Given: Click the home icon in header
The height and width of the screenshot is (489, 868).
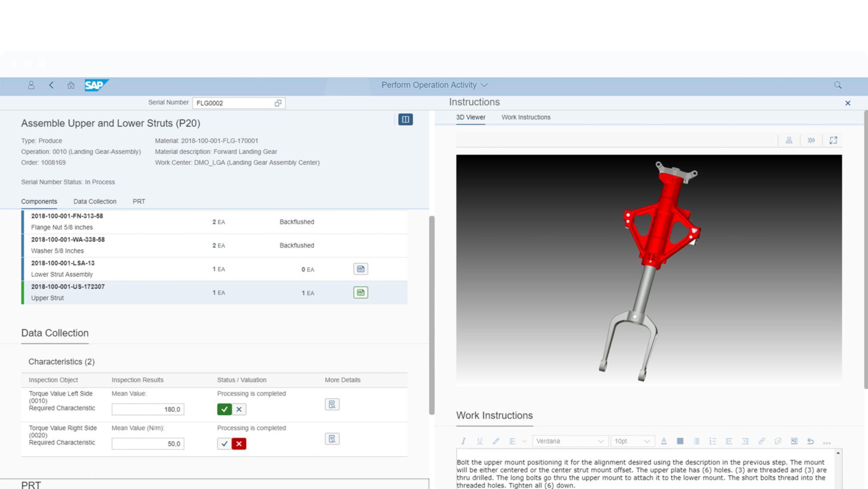Looking at the screenshot, I should tap(71, 85).
